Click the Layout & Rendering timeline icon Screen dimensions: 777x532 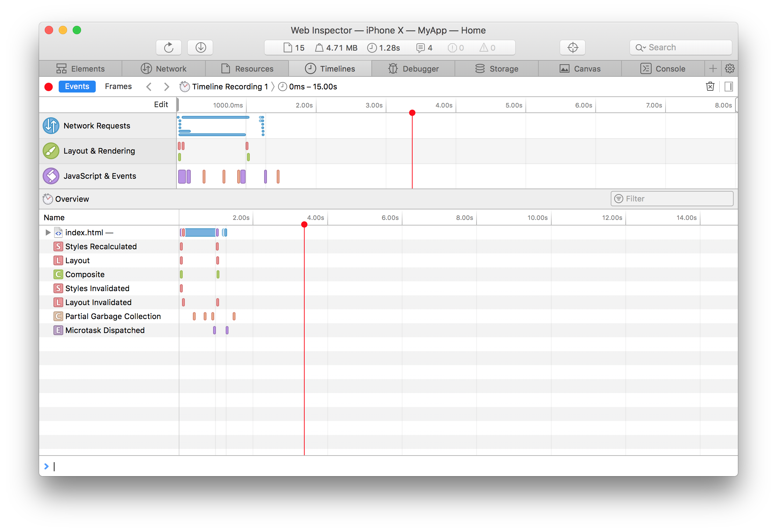click(x=50, y=150)
